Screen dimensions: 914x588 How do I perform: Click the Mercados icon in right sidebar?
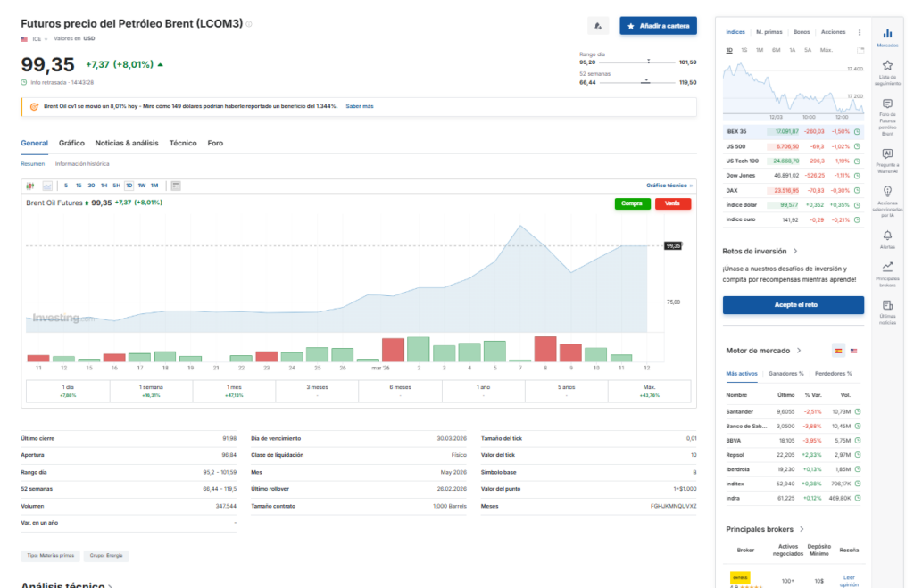pyautogui.click(x=887, y=33)
